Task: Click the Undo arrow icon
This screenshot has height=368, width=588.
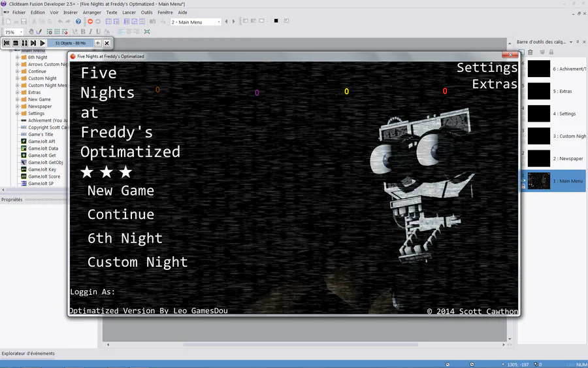Action: [x=60, y=22]
